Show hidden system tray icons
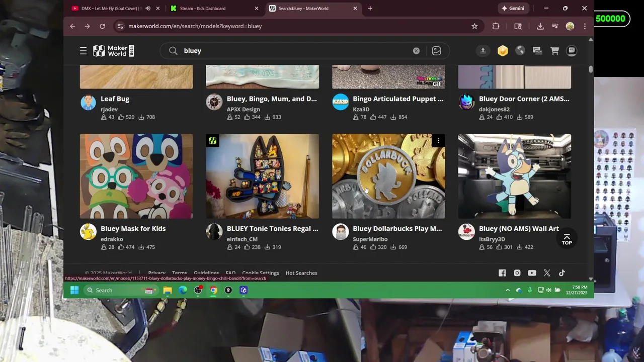 (508, 290)
